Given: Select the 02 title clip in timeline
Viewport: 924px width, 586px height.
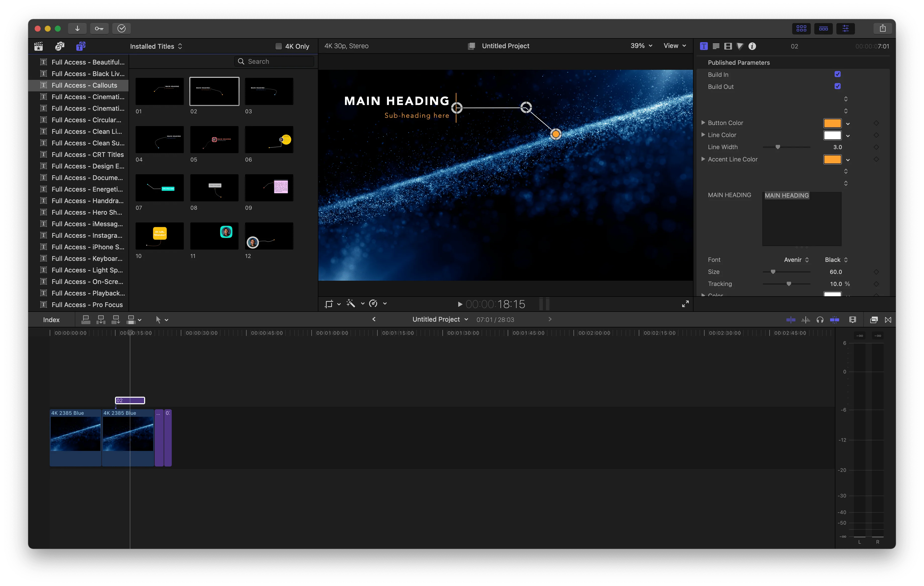Looking at the screenshot, I should 130,400.
